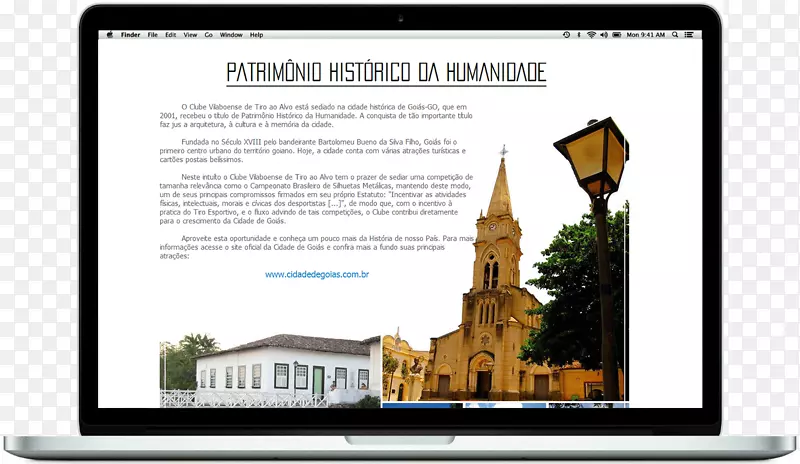
Task: Click the battery status icon
Action: pos(617,35)
